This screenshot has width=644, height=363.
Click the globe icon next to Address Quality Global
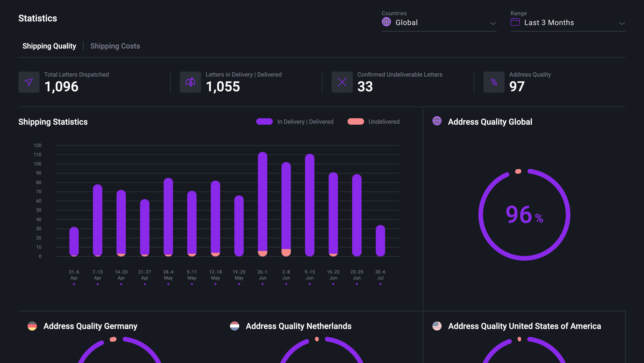[x=437, y=121]
